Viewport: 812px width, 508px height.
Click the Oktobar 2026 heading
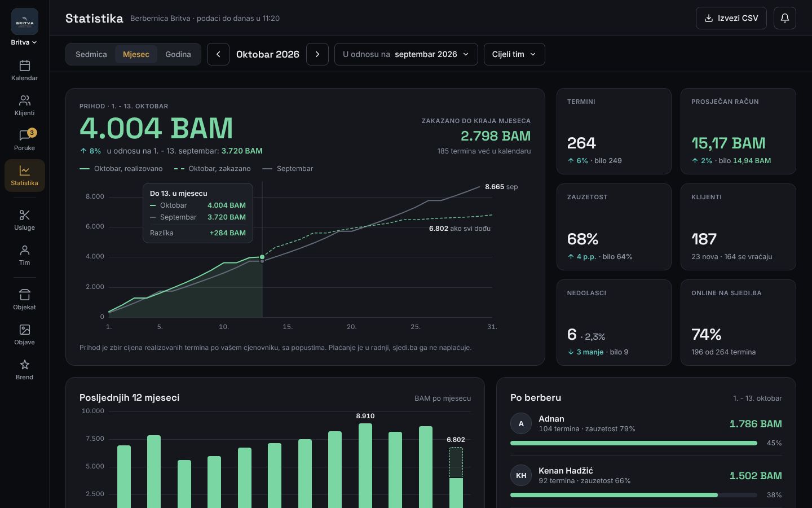(x=268, y=54)
